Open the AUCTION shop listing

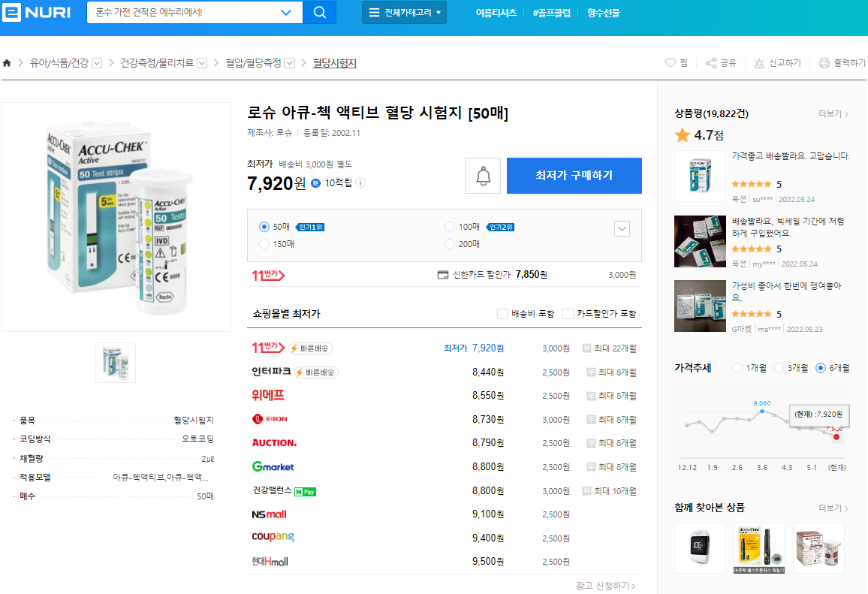tap(275, 443)
